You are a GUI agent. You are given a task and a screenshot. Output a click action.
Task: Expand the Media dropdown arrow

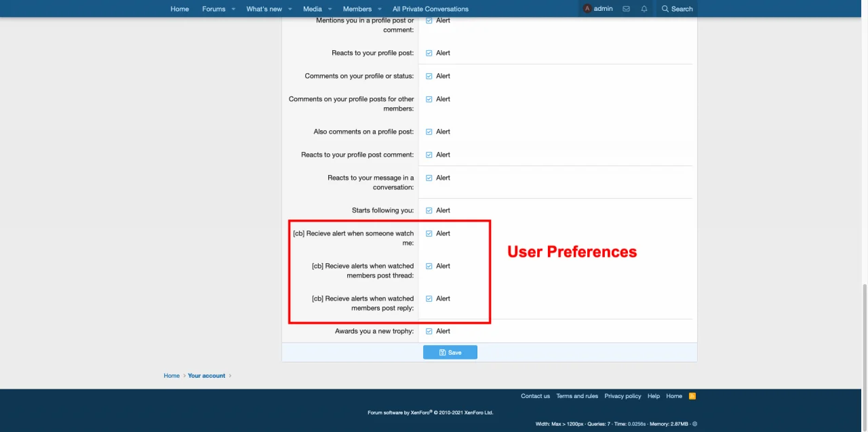pyautogui.click(x=330, y=9)
